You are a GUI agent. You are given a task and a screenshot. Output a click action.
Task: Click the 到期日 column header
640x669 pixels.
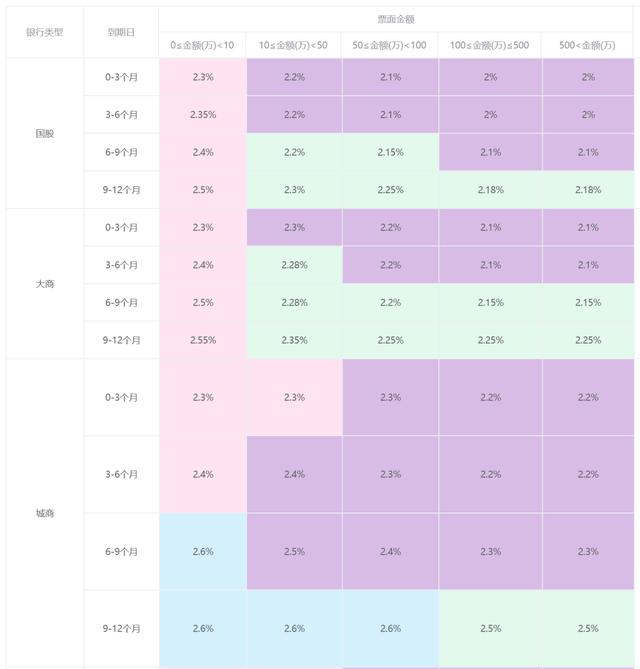(121, 32)
